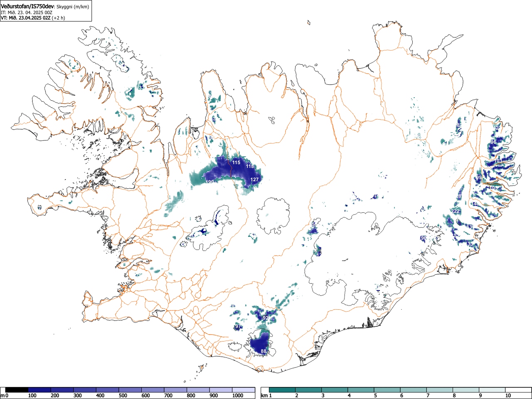Pick the 300–400 m legend swatch

click(85, 390)
